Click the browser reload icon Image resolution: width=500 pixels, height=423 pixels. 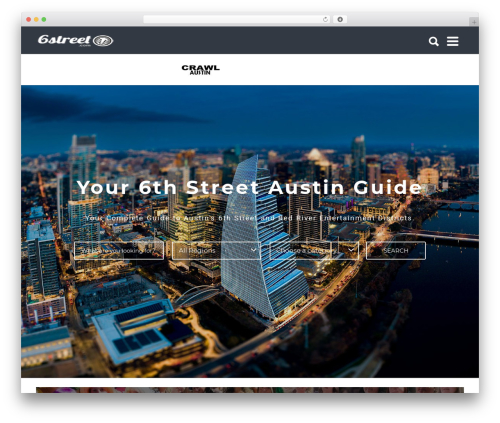(x=325, y=19)
